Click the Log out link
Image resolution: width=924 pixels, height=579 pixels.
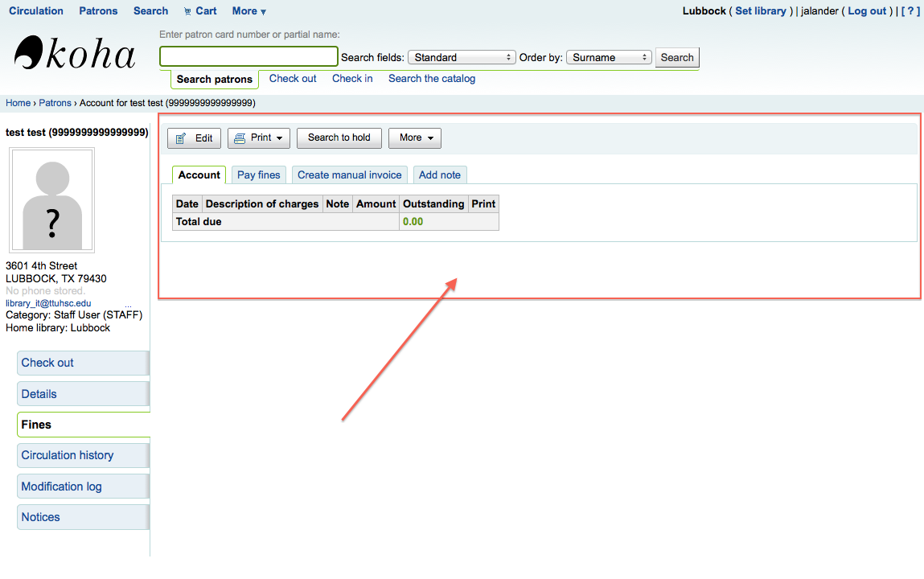[867, 11]
